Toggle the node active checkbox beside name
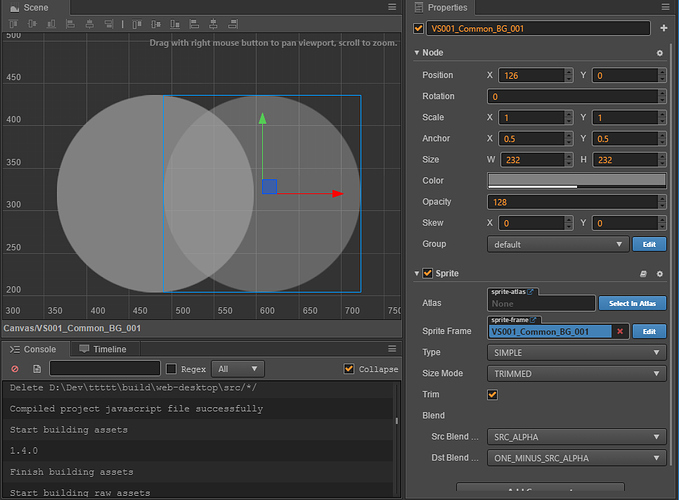 pyautogui.click(x=418, y=29)
